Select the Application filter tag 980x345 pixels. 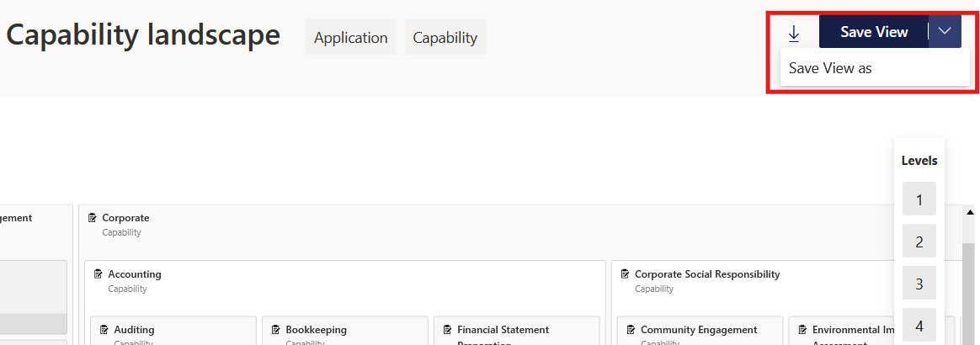350,37
